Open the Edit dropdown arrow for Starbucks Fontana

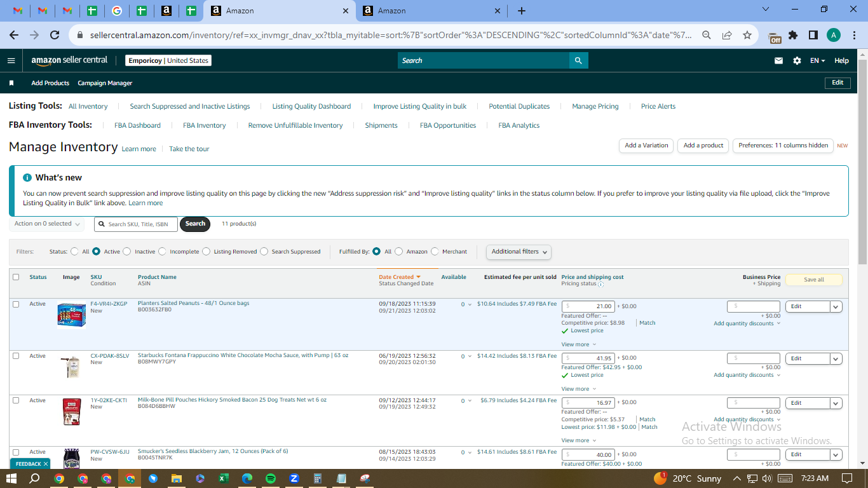[x=836, y=358]
